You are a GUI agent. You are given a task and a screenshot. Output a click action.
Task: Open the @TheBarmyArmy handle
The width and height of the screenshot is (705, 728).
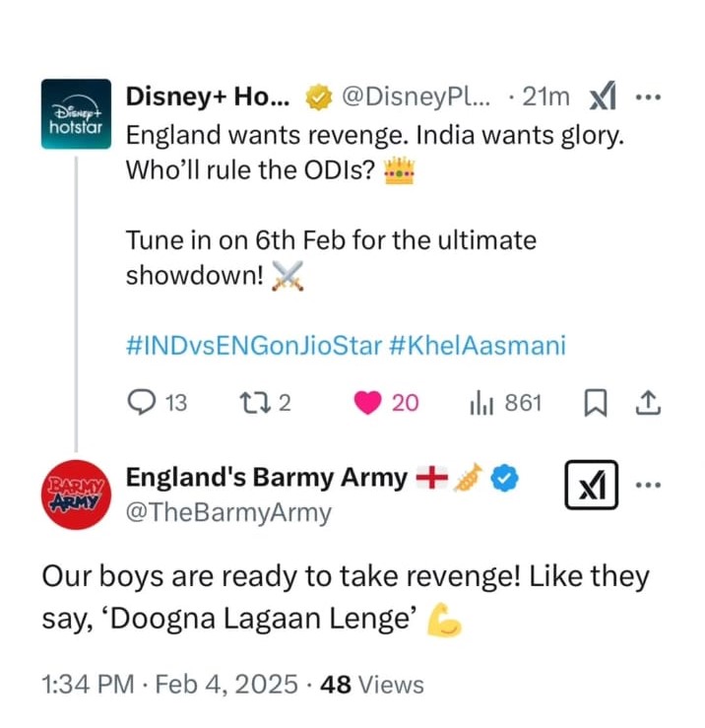pos(228,512)
